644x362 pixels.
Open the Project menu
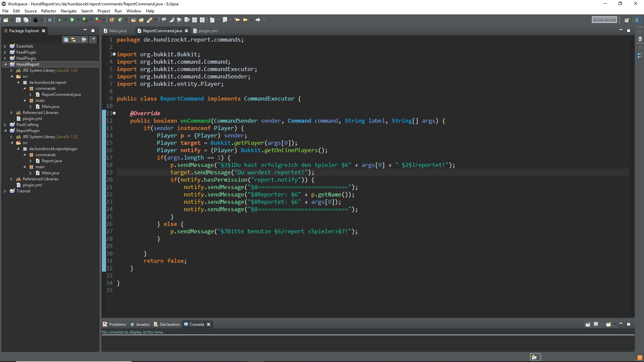(104, 11)
